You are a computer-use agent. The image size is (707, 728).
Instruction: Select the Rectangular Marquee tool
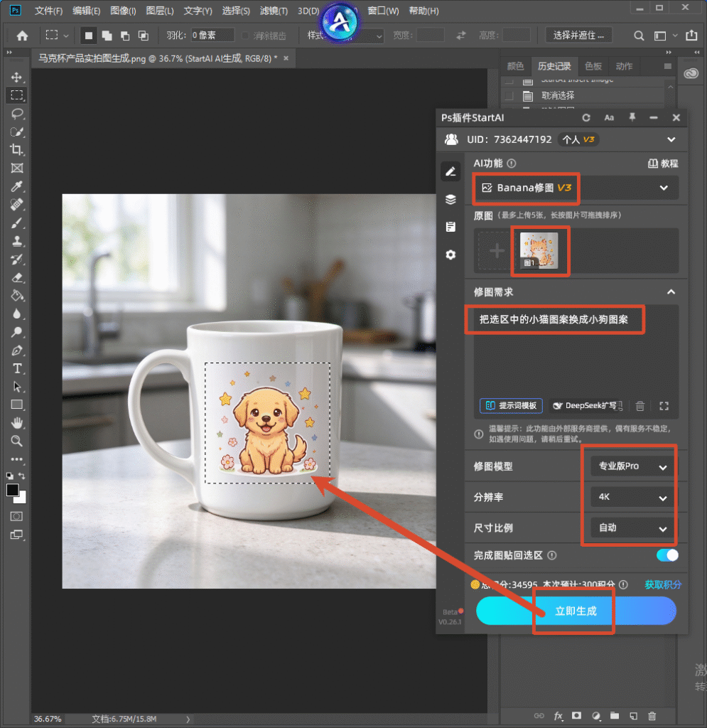click(17, 95)
